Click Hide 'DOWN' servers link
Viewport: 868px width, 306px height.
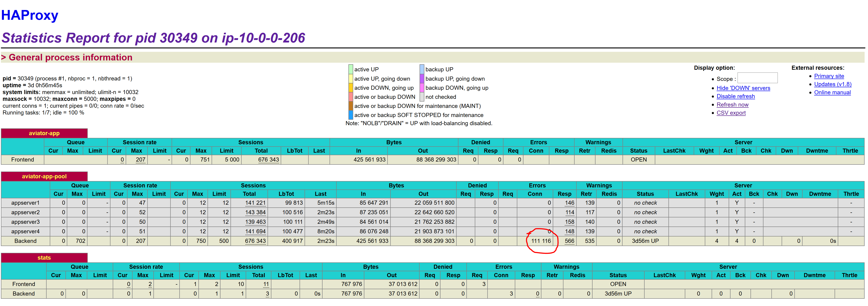tap(743, 88)
